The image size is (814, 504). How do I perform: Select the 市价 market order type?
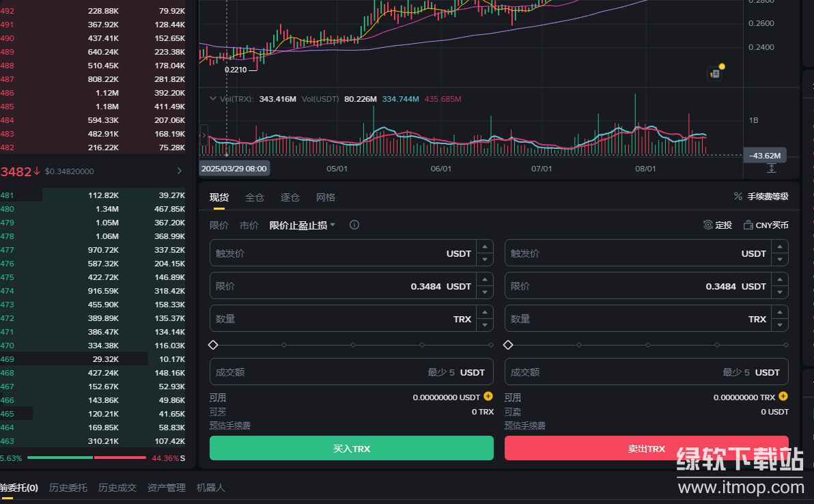[249, 225]
